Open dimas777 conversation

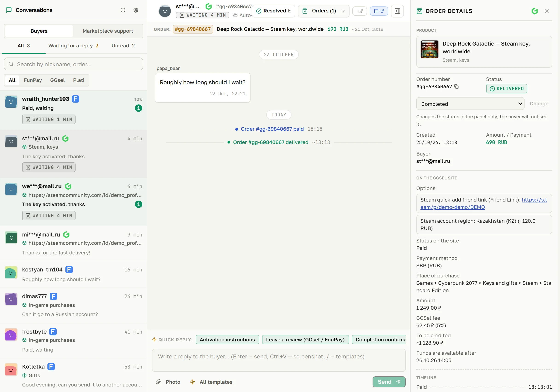coord(73,305)
